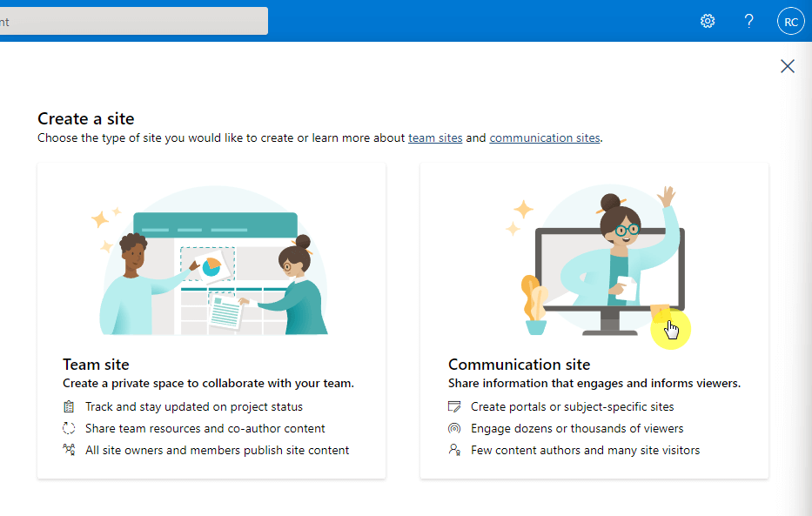Open the RC account profile avatar

click(791, 21)
